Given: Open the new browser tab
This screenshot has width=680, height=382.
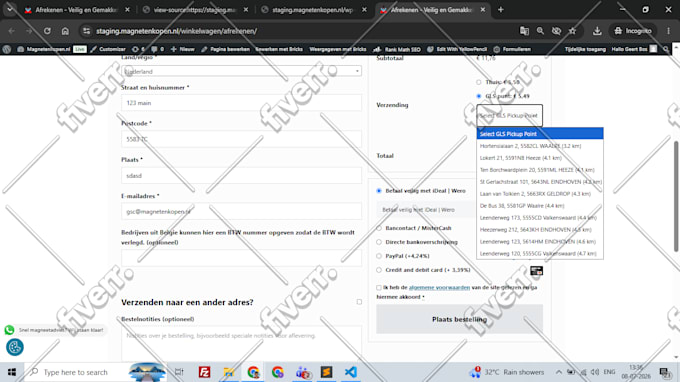Looking at the screenshot, I should [500, 10].
